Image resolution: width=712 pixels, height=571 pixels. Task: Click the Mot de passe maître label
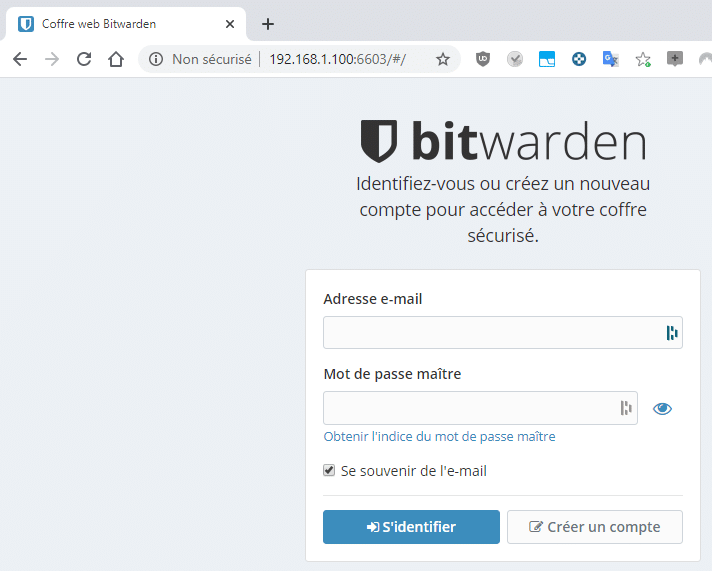[x=392, y=374]
